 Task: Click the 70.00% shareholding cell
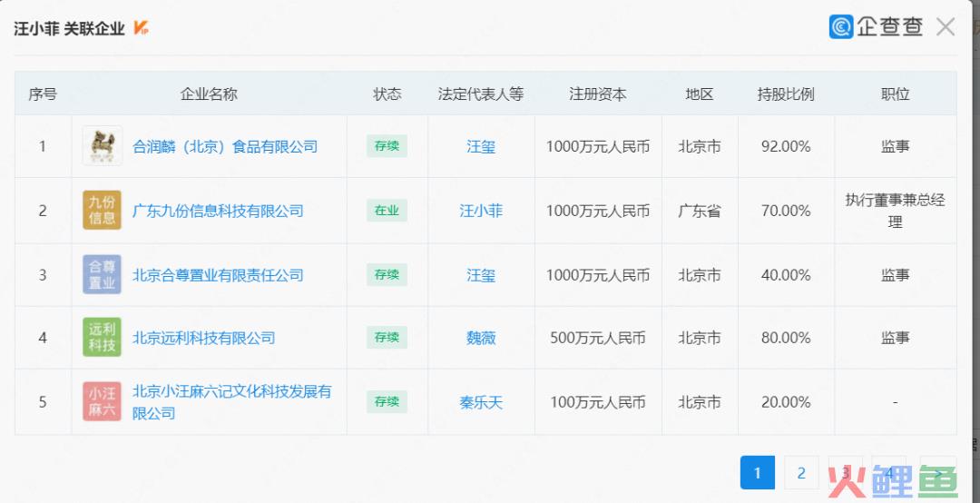tap(786, 211)
